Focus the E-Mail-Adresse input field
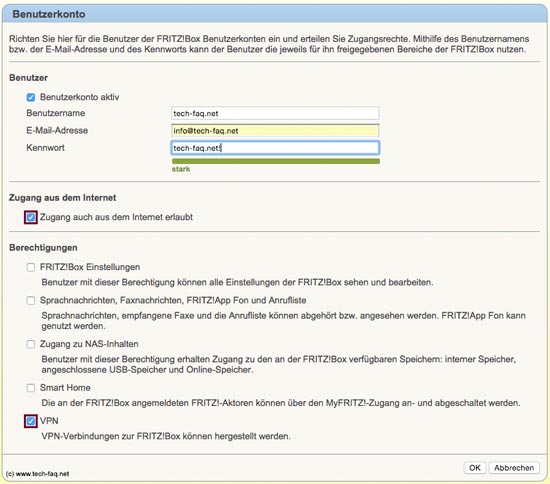Image resolution: width=550 pixels, height=484 pixels. [275, 130]
